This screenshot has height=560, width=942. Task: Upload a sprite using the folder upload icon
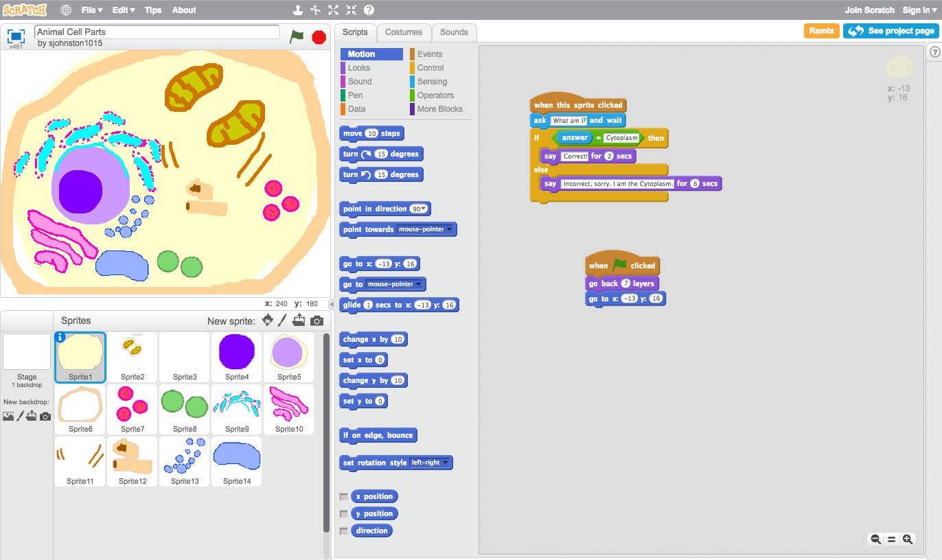(x=298, y=320)
